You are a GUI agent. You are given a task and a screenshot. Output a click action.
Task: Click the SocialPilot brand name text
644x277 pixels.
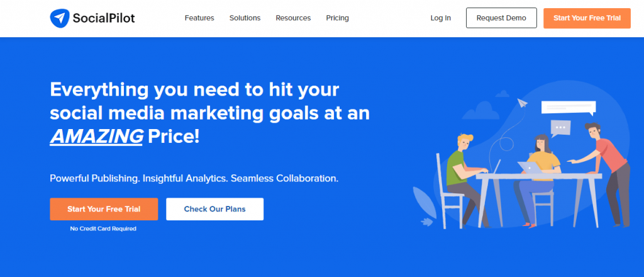point(104,18)
